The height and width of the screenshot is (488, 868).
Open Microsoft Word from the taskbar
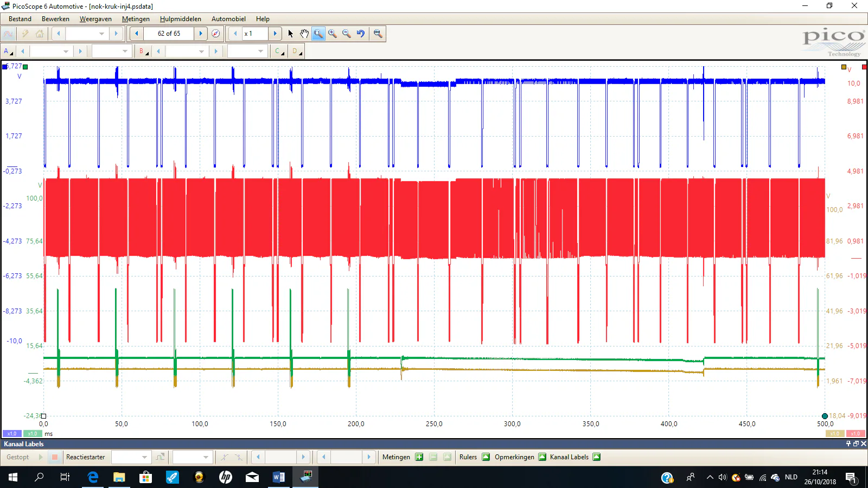tap(279, 477)
